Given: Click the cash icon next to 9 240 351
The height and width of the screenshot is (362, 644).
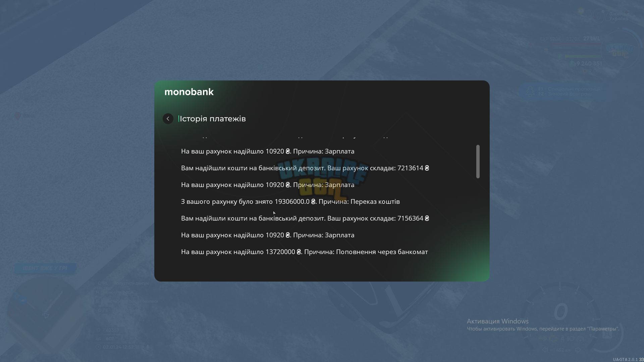Looking at the screenshot, I should (x=572, y=63).
